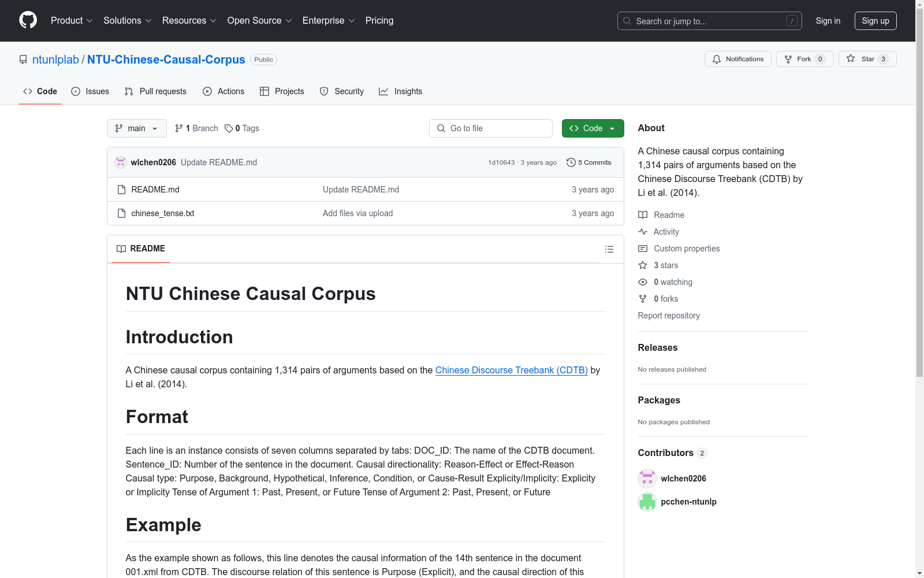Click the Sign up button
The height and width of the screenshot is (578, 924).
875,21
